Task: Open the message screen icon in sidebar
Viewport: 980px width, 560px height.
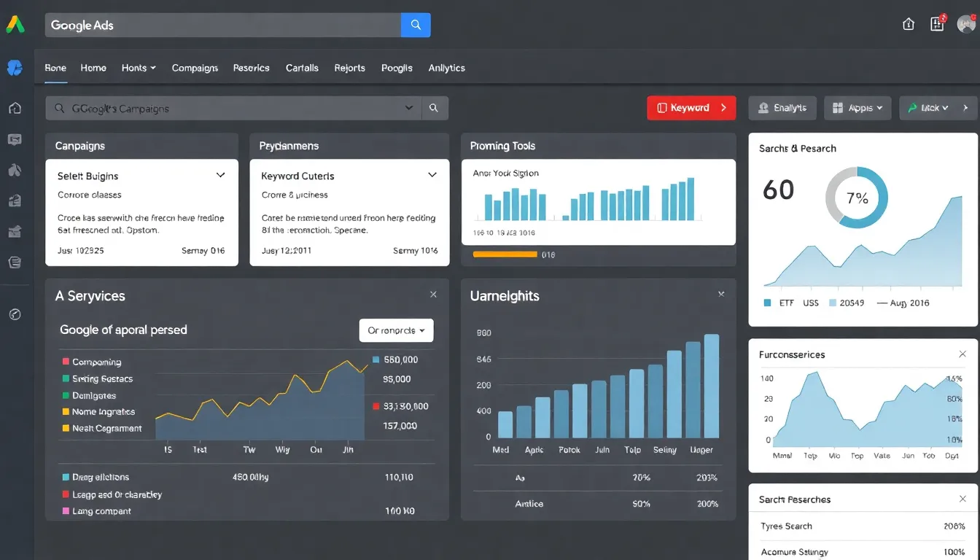Action: 15,139
